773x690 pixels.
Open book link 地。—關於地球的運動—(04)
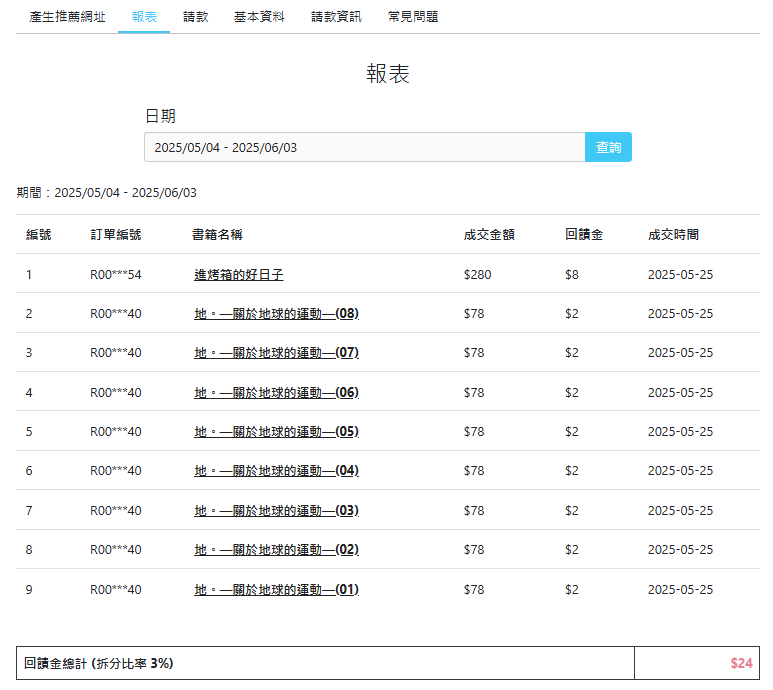(276, 471)
